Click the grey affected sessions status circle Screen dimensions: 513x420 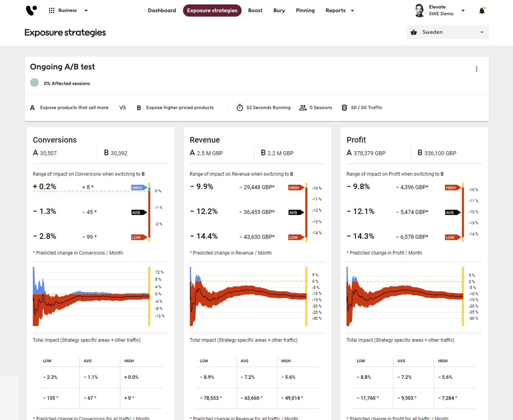click(34, 83)
